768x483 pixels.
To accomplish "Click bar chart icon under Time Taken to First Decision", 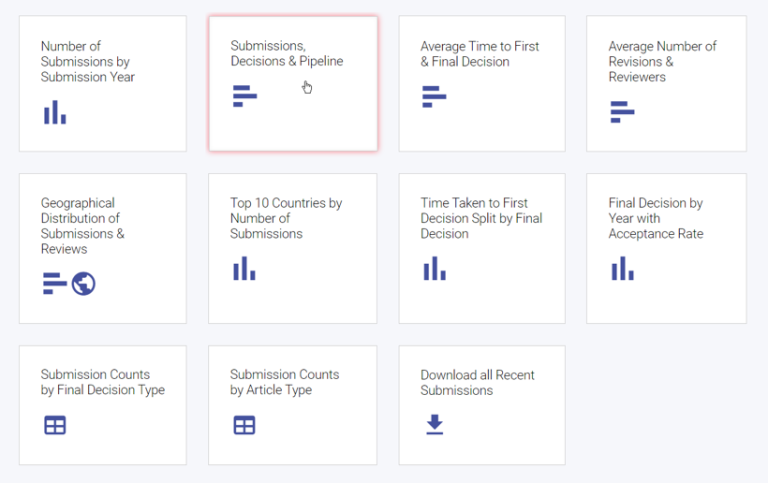I will point(434,268).
